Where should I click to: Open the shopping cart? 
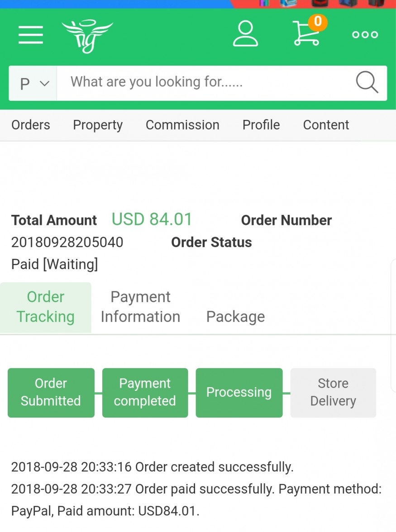(306, 35)
